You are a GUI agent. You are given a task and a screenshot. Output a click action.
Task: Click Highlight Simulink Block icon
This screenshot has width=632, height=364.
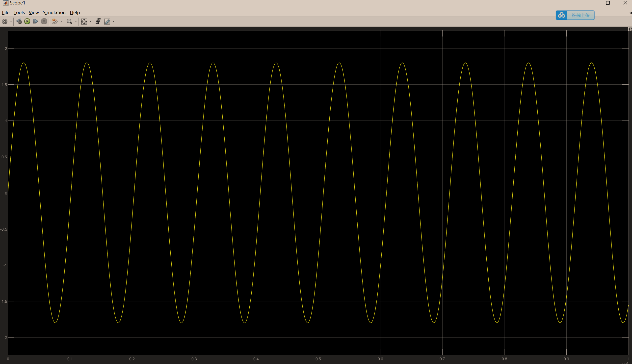(x=54, y=22)
